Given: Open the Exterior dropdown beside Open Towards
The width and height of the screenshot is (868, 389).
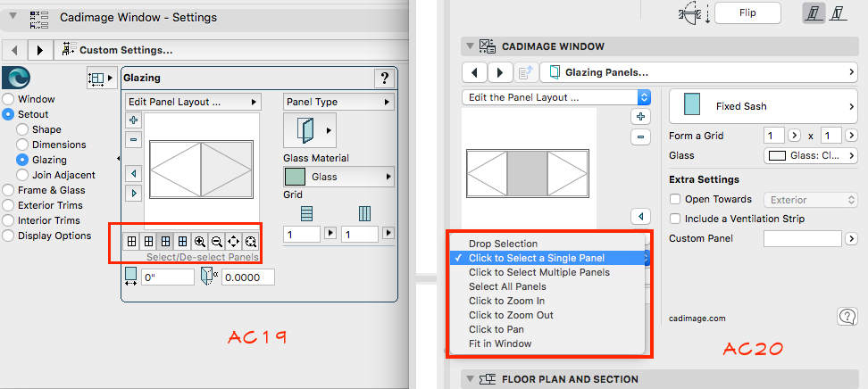Looking at the screenshot, I should tap(811, 200).
